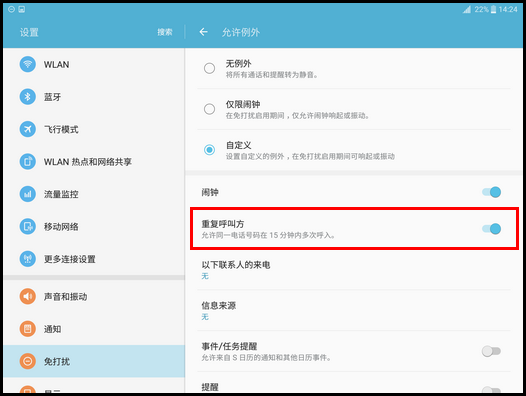Viewport: 526px width, 396px height.
Task: Tap the battery icon in status bar
Action: pyautogui.click(x=493, y=9)
